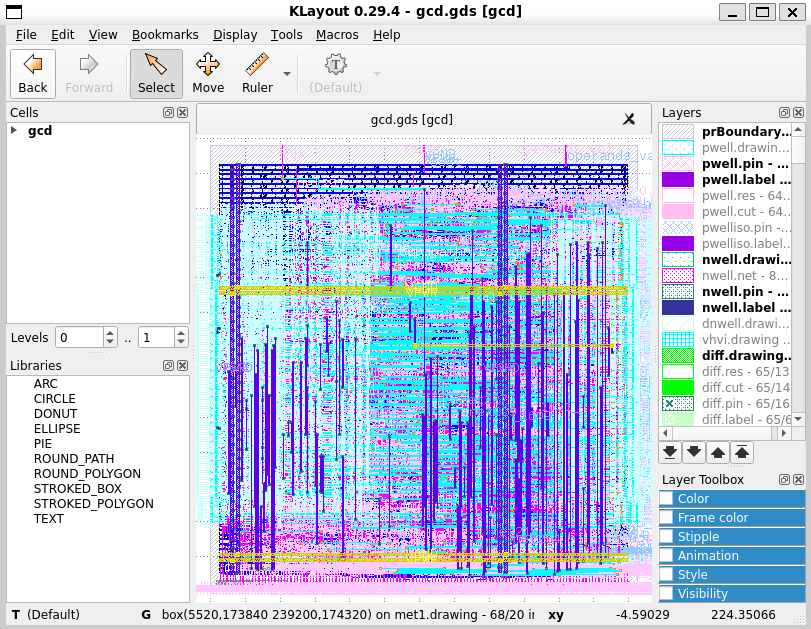Click the Levels from input field

tap(80, 338)
